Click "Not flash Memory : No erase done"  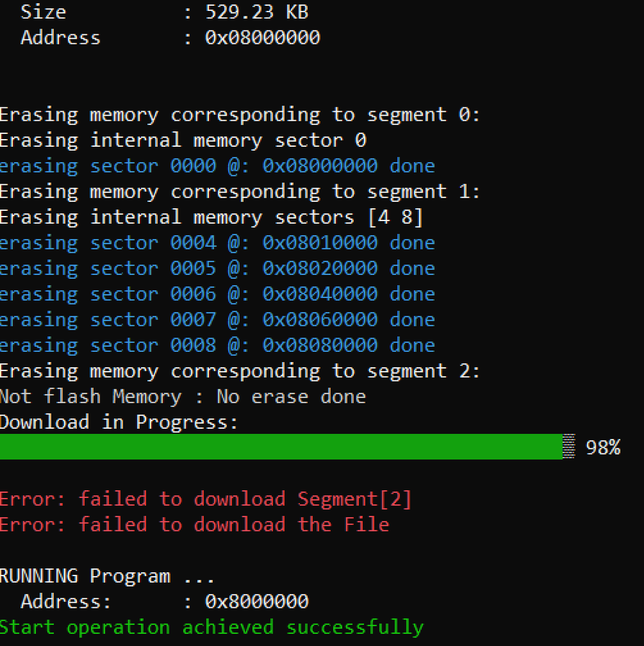coord(183,396)
